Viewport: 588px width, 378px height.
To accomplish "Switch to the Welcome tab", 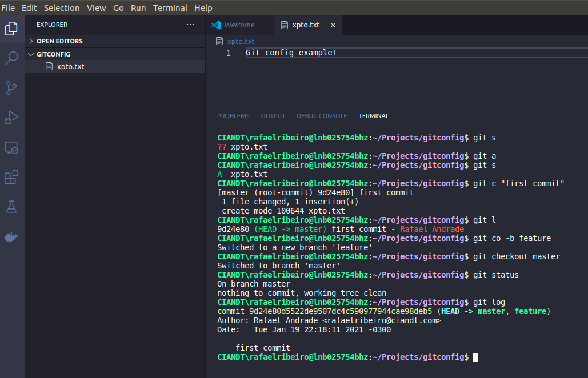I will click(x=240, y=25).
